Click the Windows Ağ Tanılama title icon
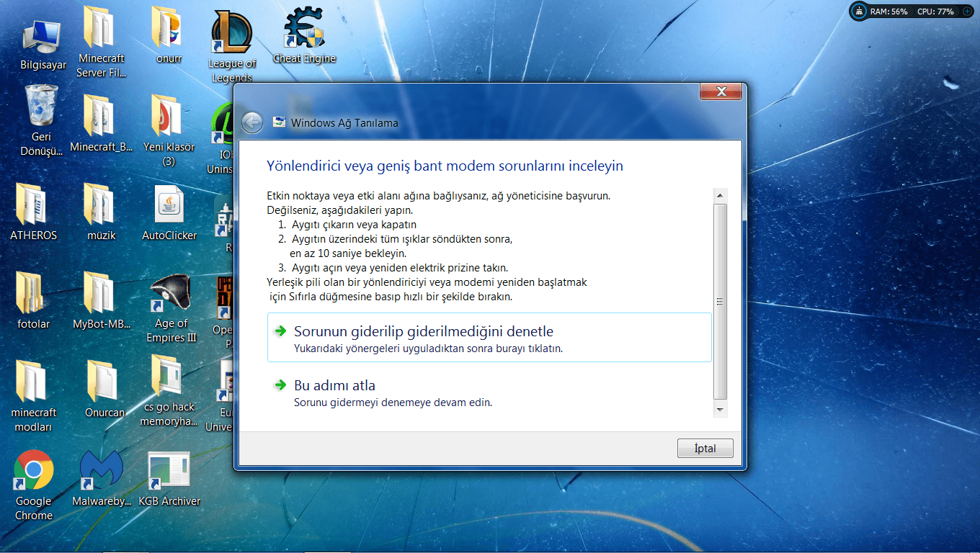The width and height of the screenshot is (980, 553). click(x=279, y=122)
